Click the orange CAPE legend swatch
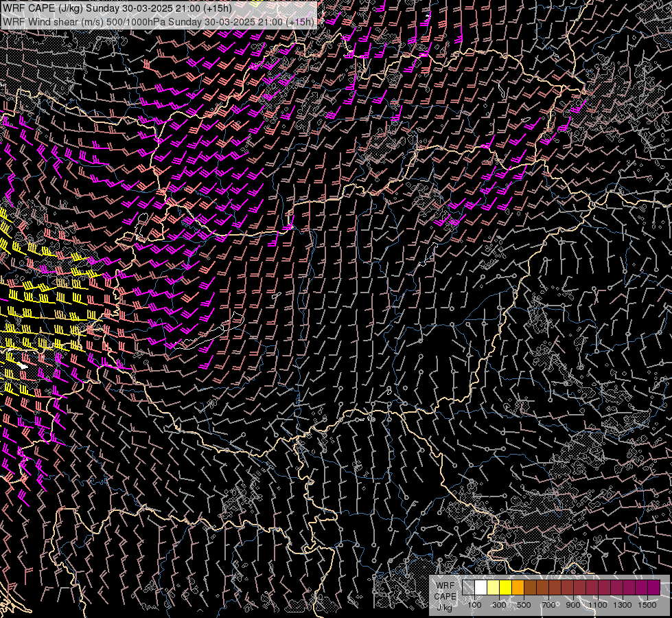This screenshot has width=672, height=618. [518, 588]
